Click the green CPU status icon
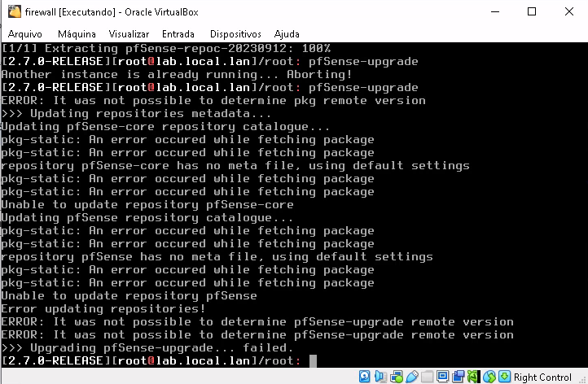588x384 pixels. (473, 377)
